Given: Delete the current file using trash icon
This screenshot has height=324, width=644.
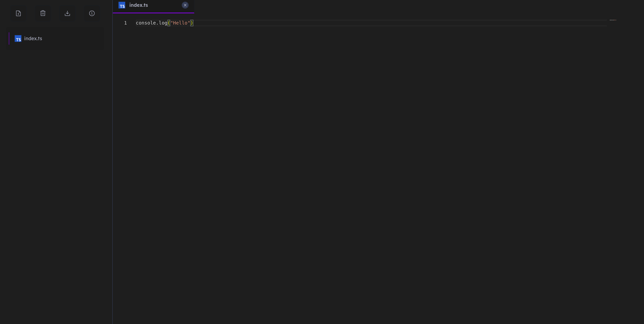Looking at the screenshot, I should (x=43, y=13).
